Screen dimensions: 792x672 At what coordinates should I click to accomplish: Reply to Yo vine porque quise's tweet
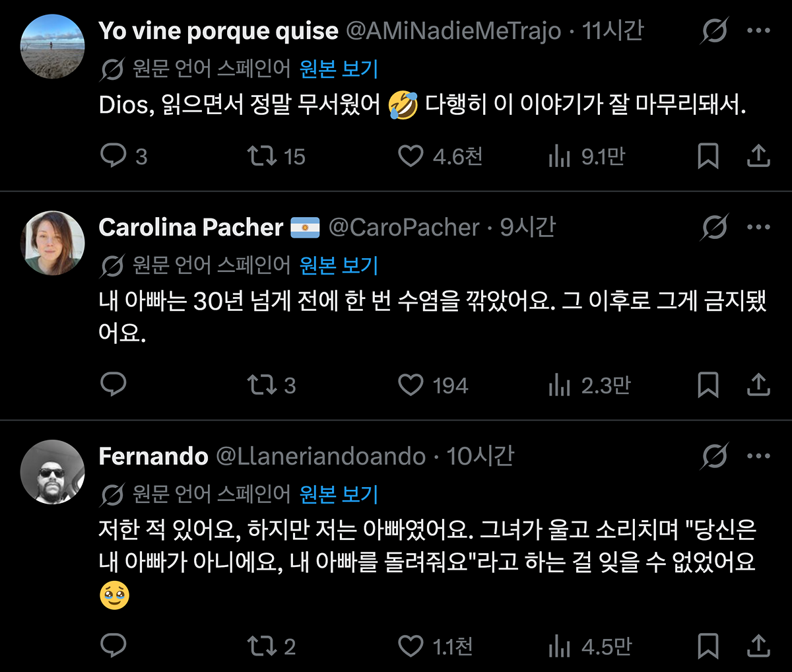click(x=113, y=156)
